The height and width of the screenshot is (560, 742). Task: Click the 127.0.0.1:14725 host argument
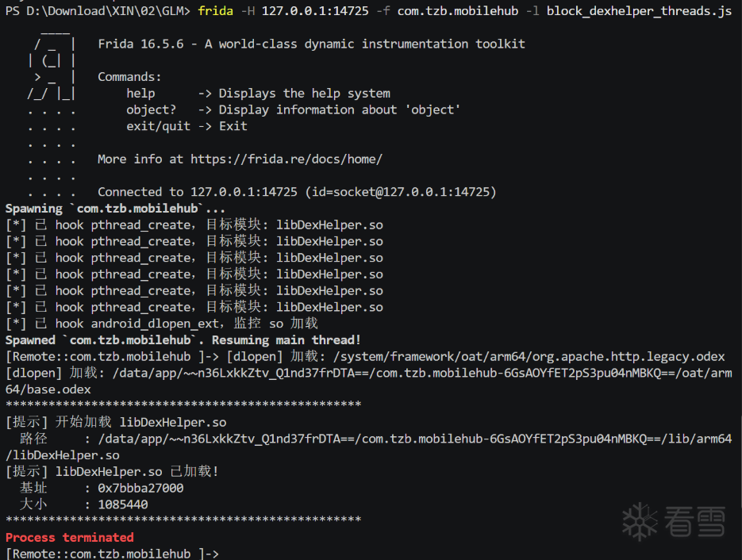point(315,11)
